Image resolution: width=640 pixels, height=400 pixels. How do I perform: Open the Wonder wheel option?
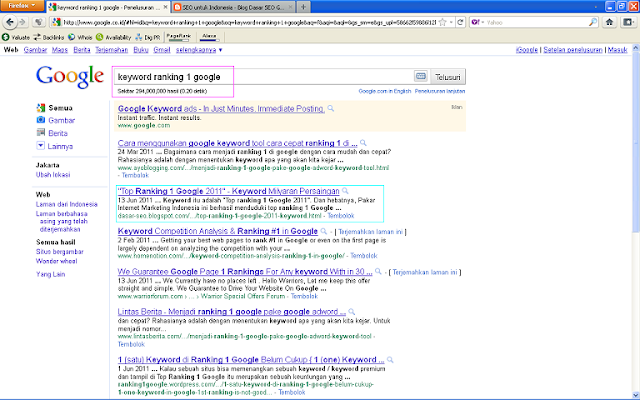[56, 261]
